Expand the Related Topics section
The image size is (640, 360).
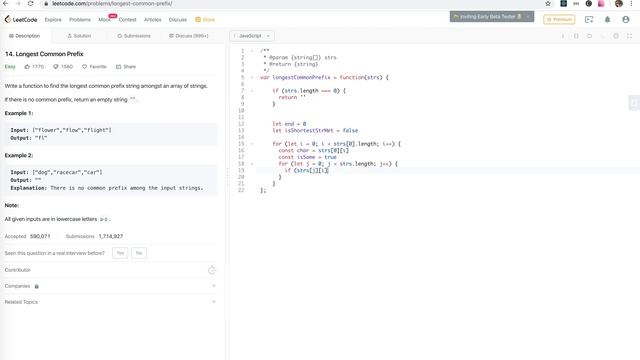[213, 302]
